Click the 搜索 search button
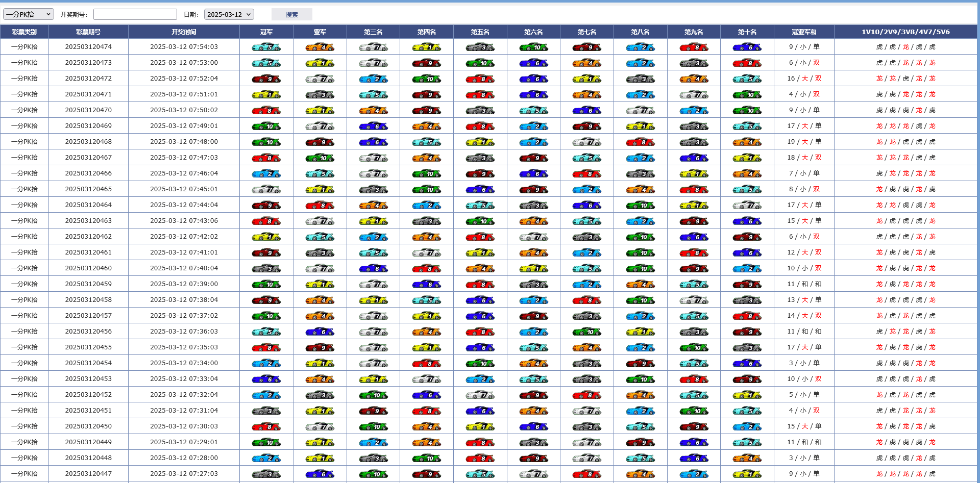980x483 pixels. tap(291, 14)
